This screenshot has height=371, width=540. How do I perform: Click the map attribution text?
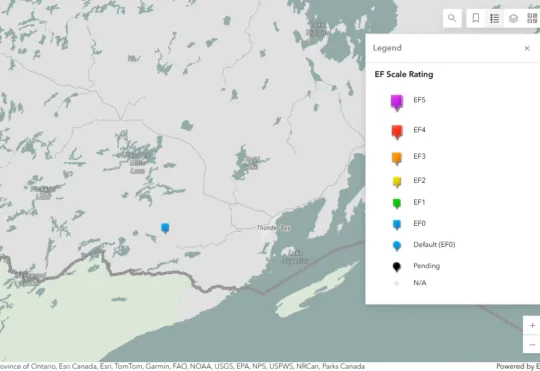182,366
